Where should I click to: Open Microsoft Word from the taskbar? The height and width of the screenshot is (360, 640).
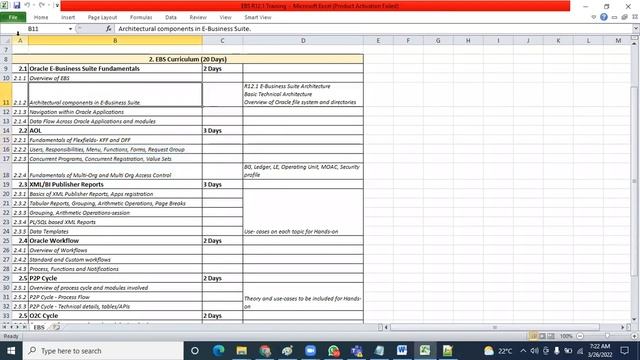coord(402,351)
